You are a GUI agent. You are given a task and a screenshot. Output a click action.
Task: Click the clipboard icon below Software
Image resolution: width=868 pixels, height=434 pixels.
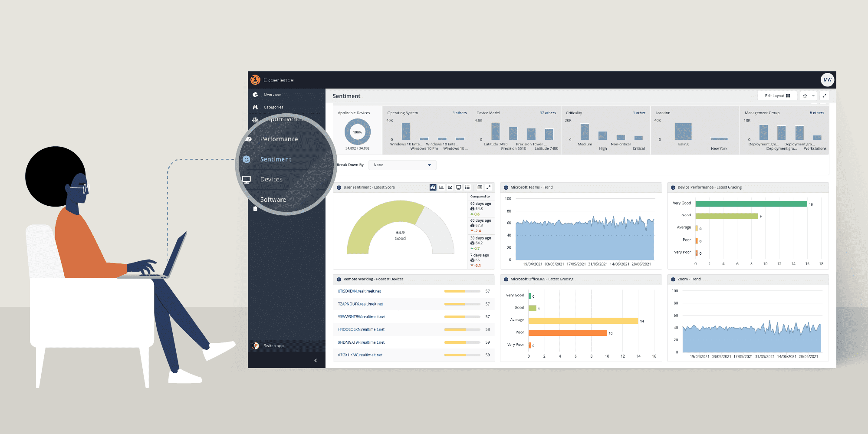coord(255,209)
